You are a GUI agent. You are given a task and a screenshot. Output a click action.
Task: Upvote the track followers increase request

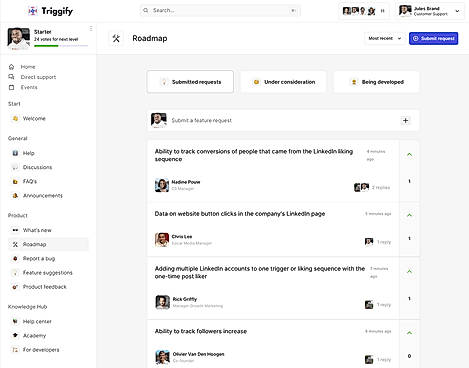click(409, 333)
